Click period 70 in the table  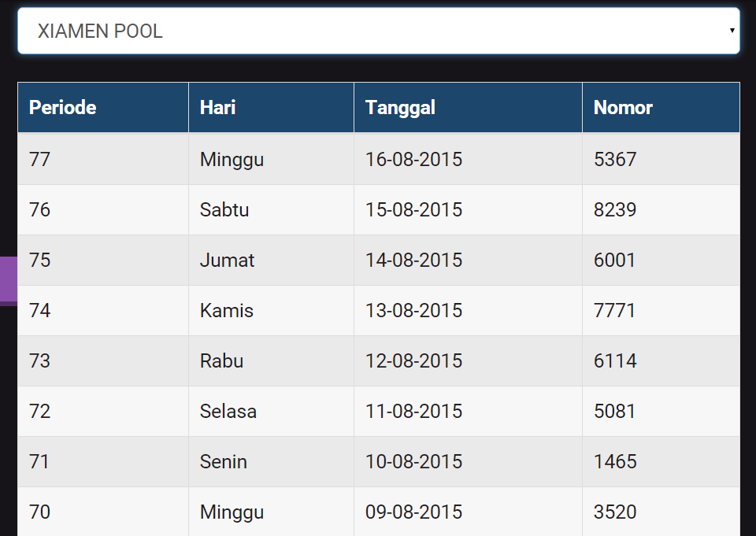[x=39, y=512]
